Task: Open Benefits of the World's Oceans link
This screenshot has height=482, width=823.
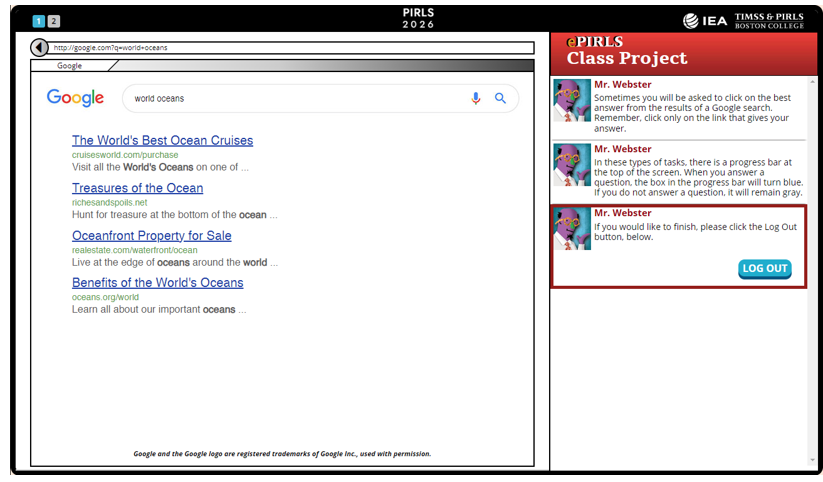Action: [x=157, y=283]
